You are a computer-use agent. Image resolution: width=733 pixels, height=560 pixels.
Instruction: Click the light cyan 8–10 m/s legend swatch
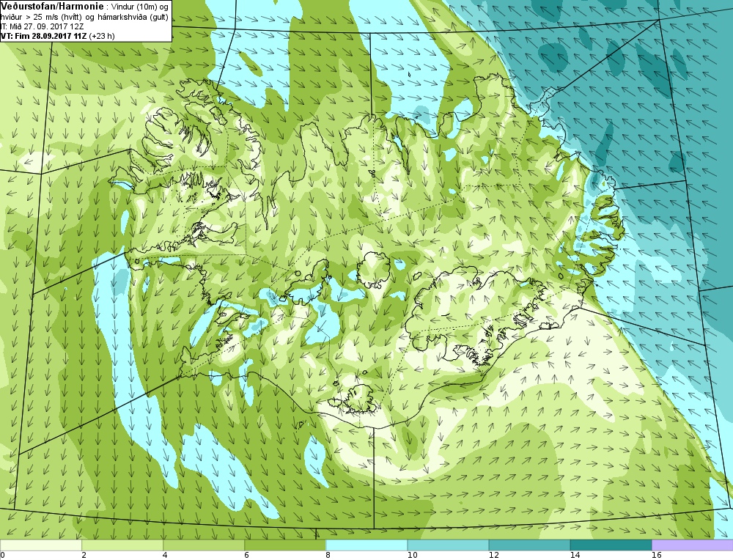tap(366, 545)
